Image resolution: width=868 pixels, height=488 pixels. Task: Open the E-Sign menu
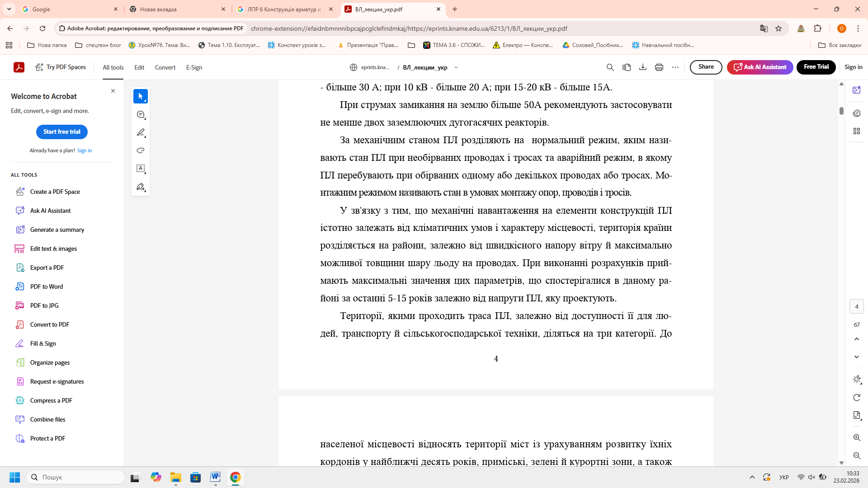click(194, 67)
